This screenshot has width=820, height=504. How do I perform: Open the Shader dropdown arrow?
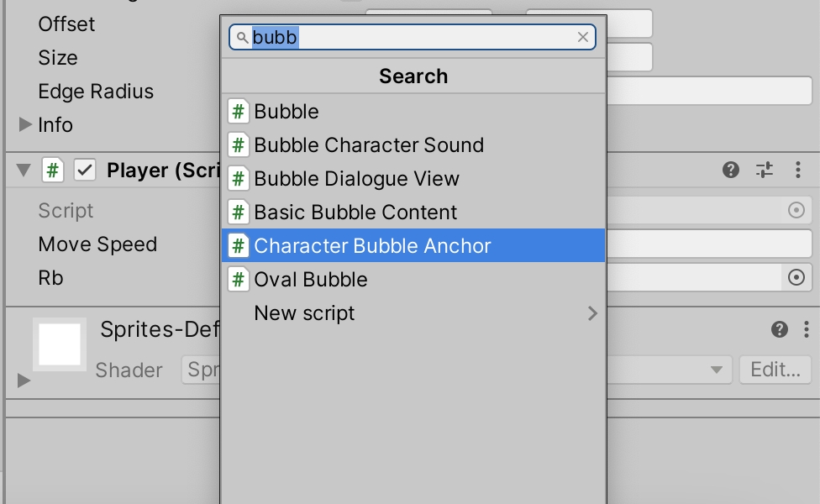716,370
